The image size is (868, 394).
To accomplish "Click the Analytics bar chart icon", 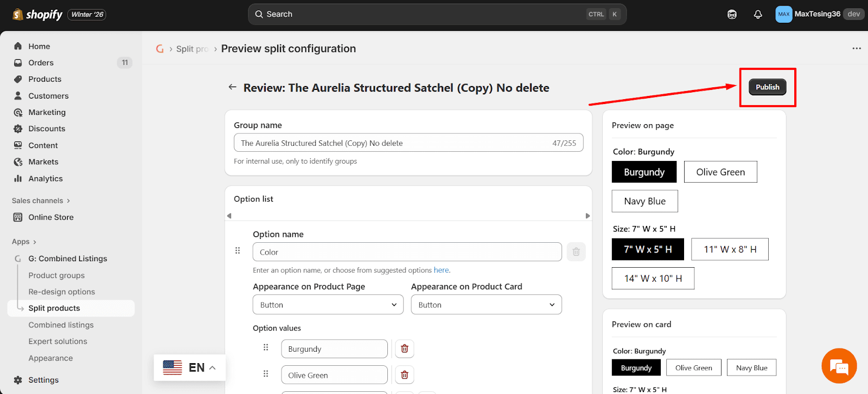I will click(x=18, y=178).
